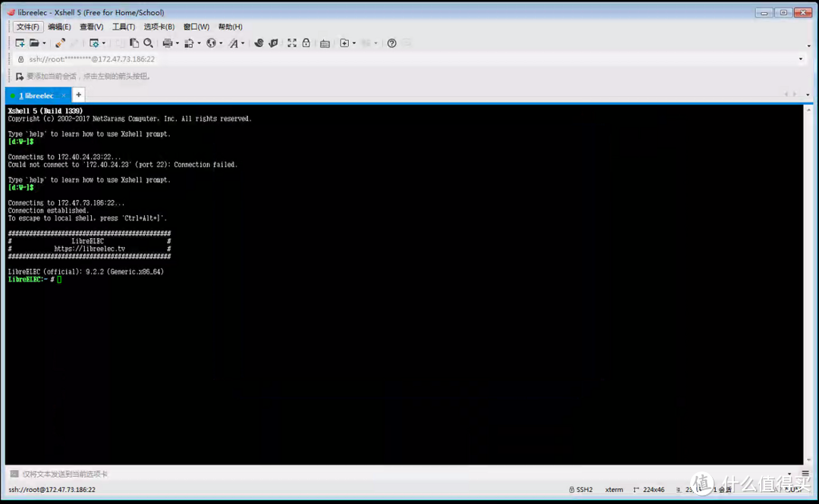The image size is (819, 504).
Task: Click the keyboard mapping icon
Action: (x=325, y=43)
